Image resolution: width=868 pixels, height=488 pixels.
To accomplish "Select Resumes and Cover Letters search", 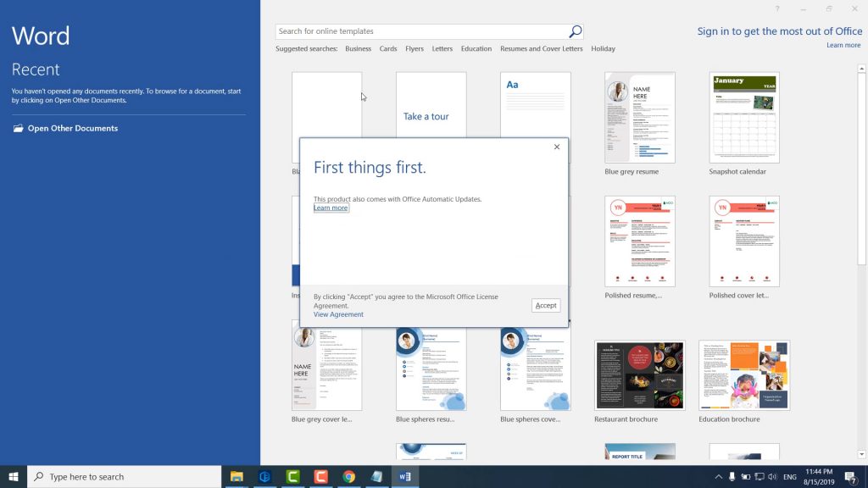I will [542, 48].
